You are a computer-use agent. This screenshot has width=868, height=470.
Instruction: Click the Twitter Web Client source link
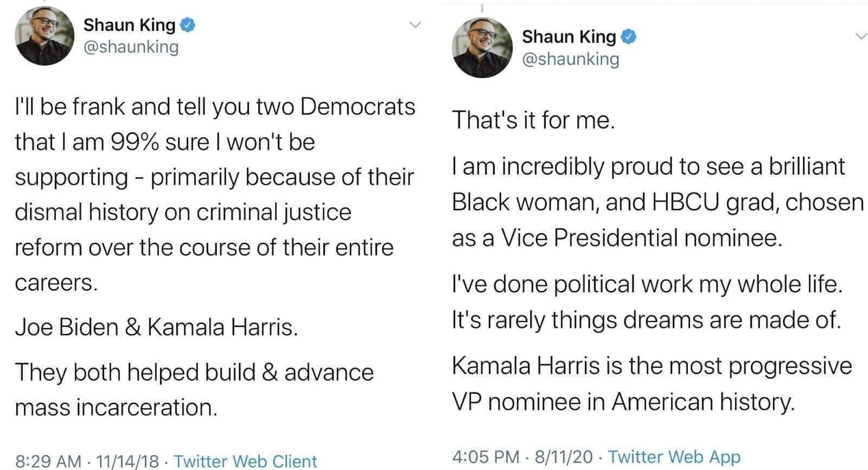pos(245,461)
